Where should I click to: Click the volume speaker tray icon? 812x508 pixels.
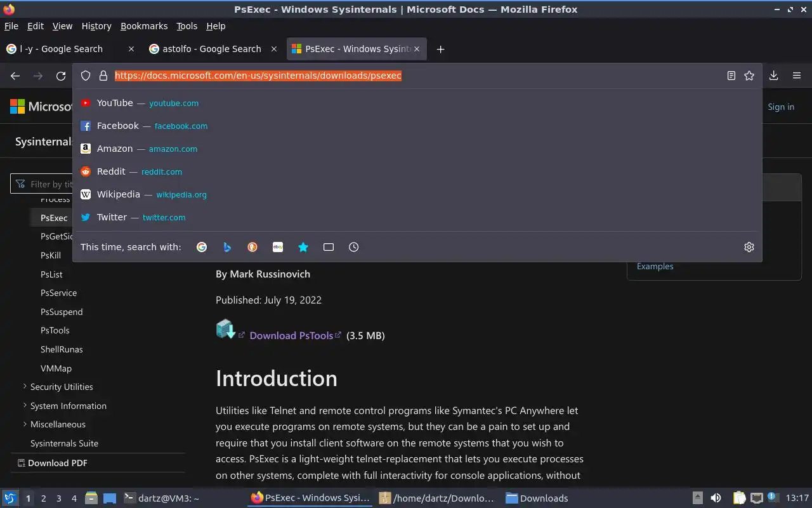(x=716, y=498)
